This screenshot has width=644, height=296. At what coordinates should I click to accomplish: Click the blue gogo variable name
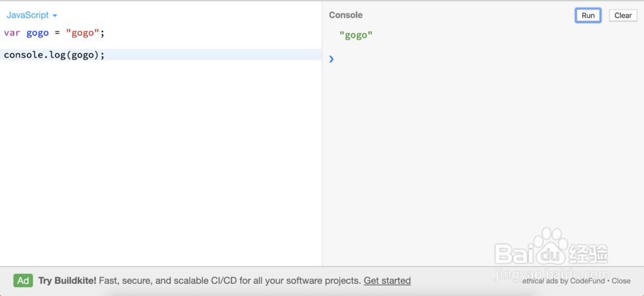pos(37,33)
